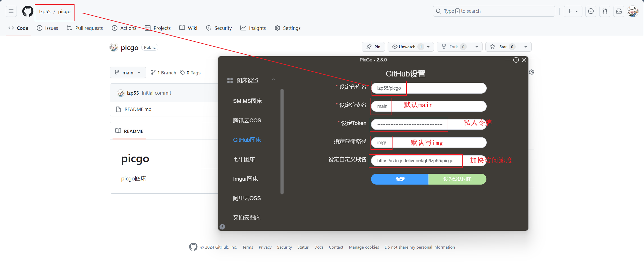Click the PicGo sidebar scrollbar
The image size is (644, 267).
point(282,141)
